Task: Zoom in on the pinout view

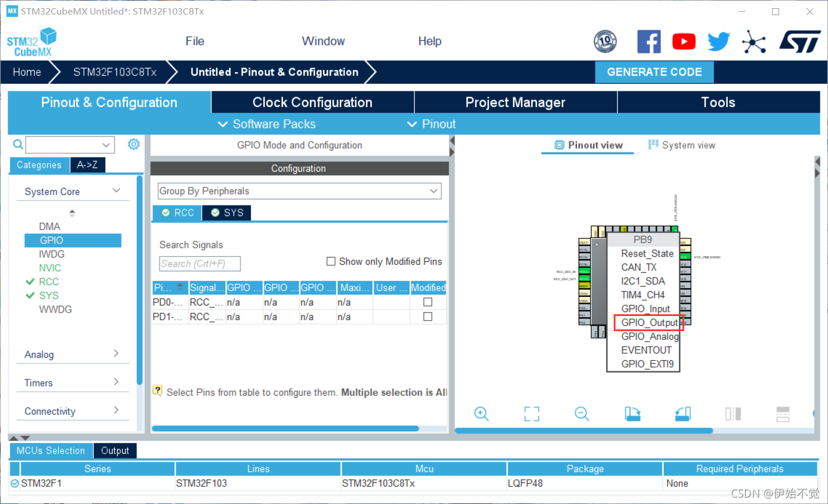Action: click(x=482, y=414)
